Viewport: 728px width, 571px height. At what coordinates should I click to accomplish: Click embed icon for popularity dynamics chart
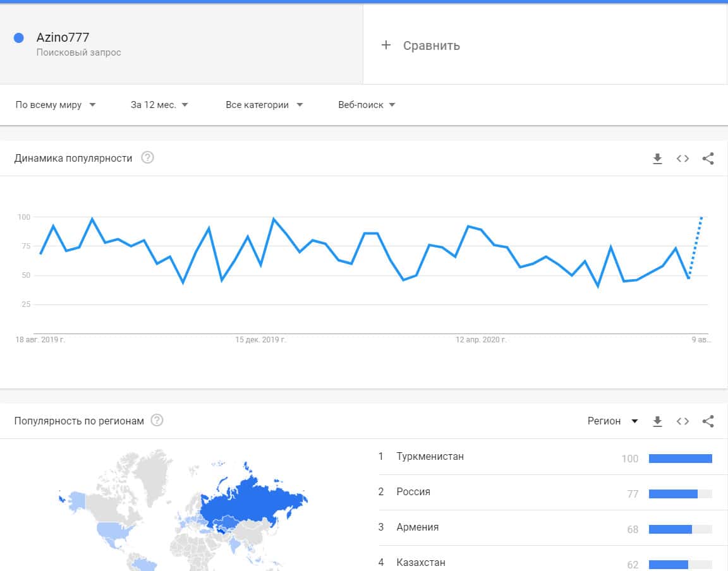coord(682,159)
